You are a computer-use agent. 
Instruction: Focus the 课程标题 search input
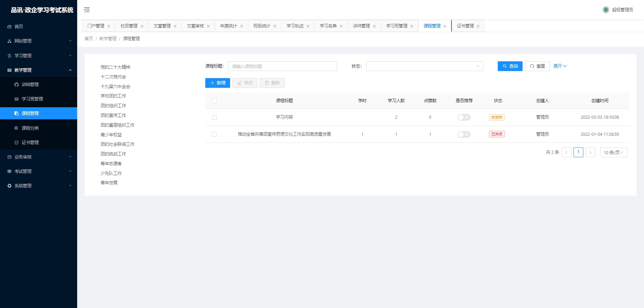[x=283, y=66]
